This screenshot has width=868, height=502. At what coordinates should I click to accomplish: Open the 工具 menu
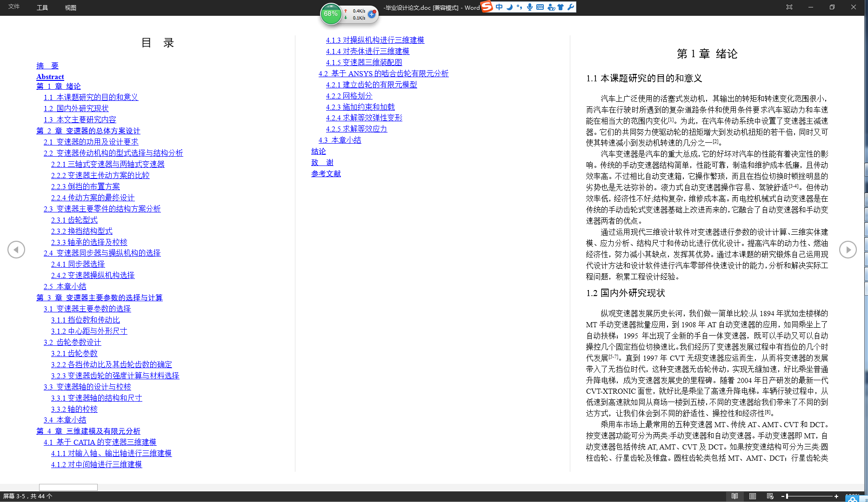point(42,7)
